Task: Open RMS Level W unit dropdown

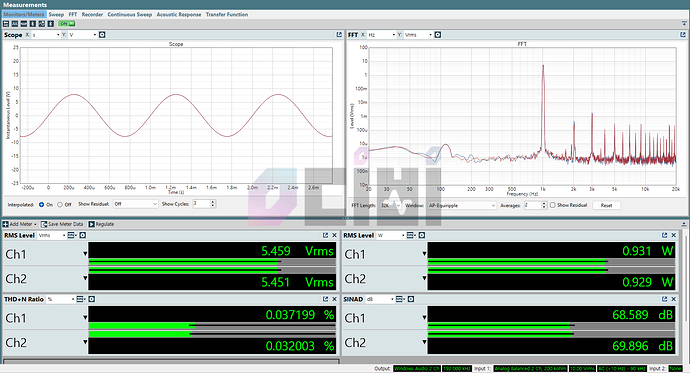Action: click(x=391, y=235)
